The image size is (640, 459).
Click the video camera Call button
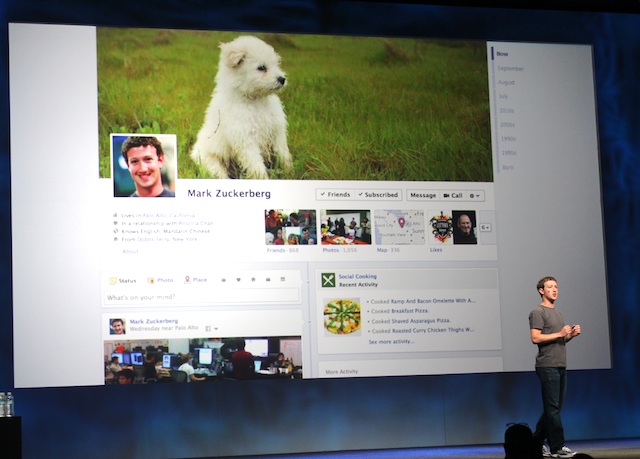[x=453, y=195]
